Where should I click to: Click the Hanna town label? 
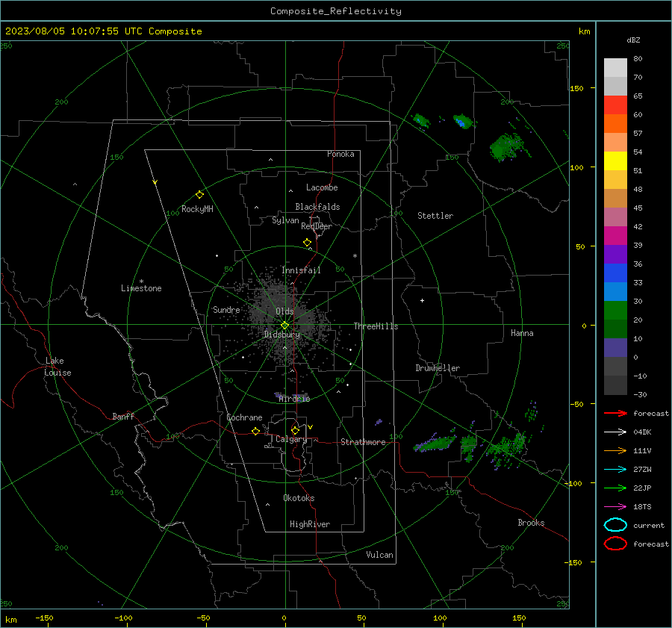(x=522, y=333)
